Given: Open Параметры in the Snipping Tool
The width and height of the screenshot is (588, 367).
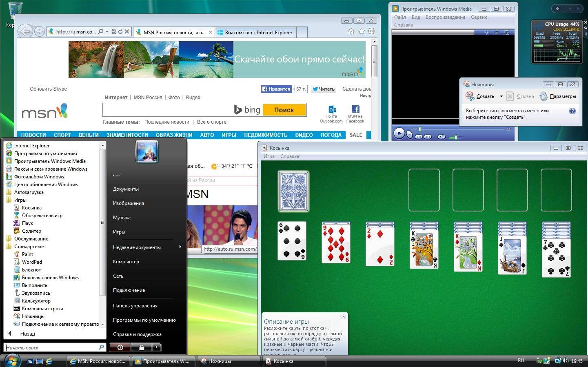Looking at the screenshot, I should 558,96.
